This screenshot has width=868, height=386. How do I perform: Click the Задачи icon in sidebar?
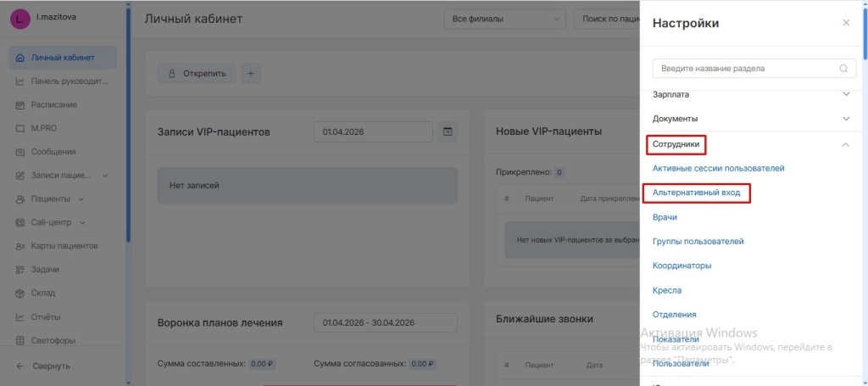point(20,270)
